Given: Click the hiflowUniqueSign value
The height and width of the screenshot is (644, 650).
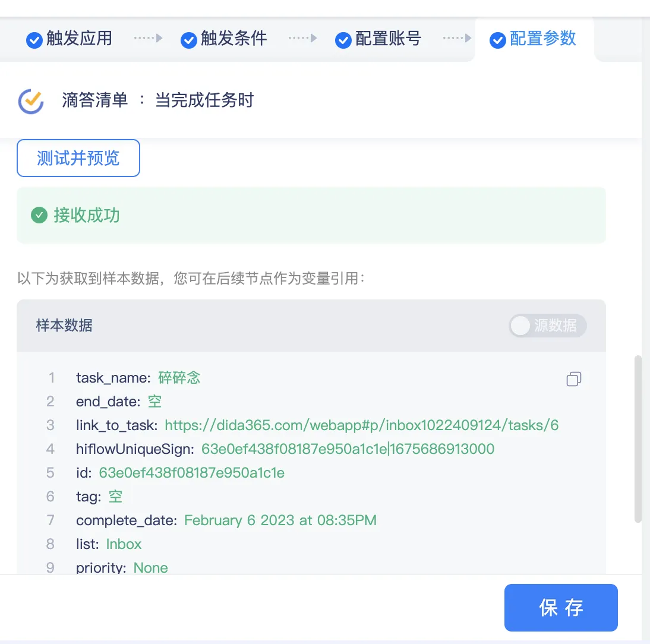Looking at the screenshot, I should click(x=348, y=449).
